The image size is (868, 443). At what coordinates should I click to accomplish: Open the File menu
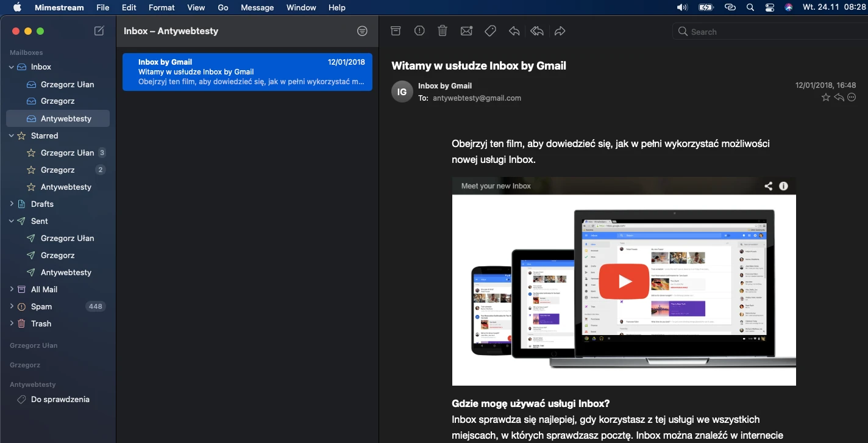[103, 7]
